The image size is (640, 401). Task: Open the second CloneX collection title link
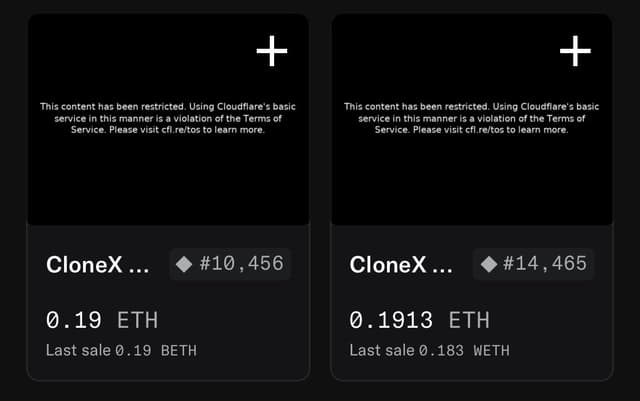tap(401, 265)
